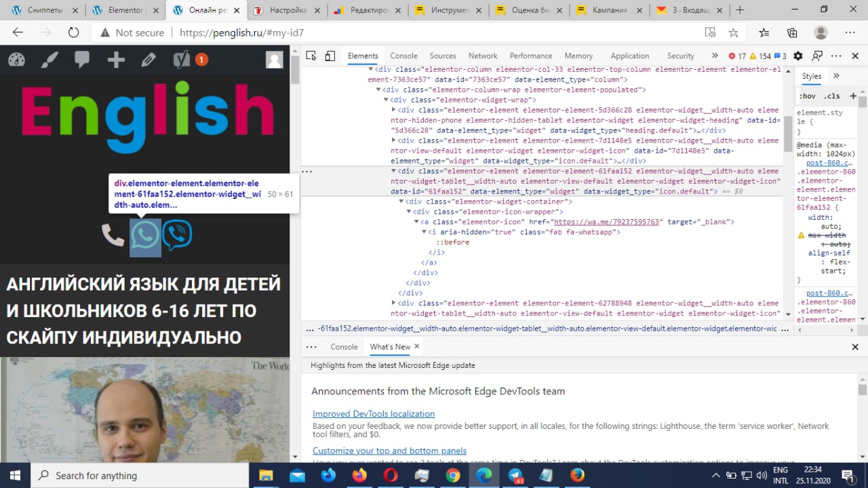Click the yellow warnings count 154
Screen dimensions: 868x488
coord(760,56)
